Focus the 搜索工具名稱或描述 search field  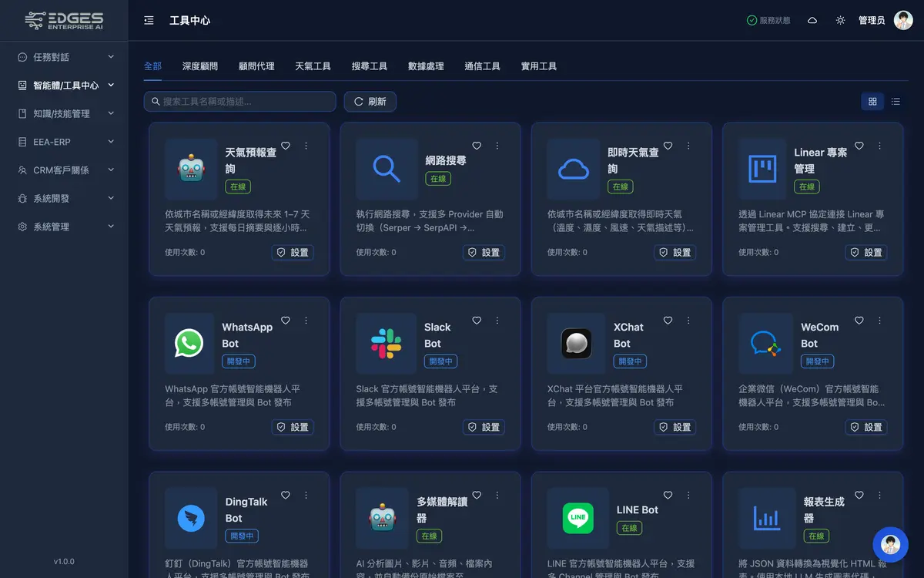239,101
